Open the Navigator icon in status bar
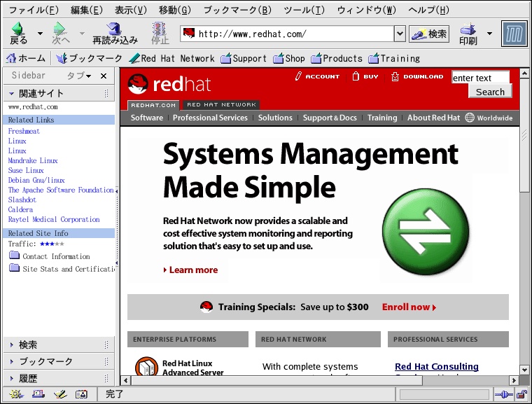 point(15,395)
